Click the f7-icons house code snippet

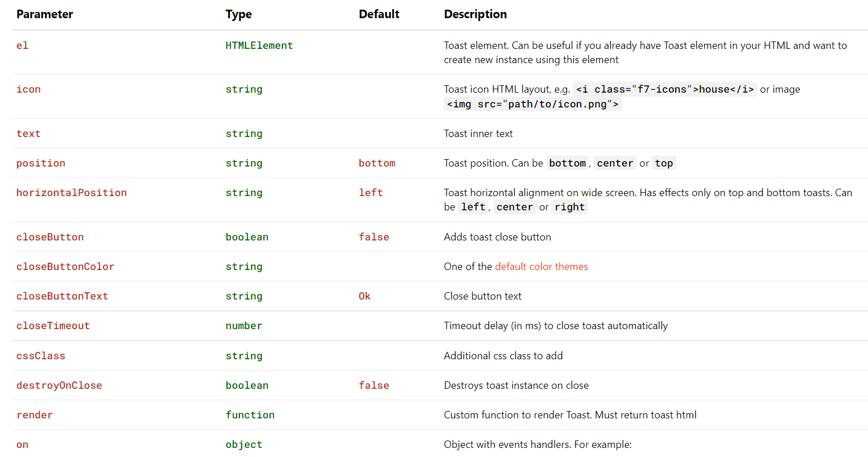tap(664, 89)
